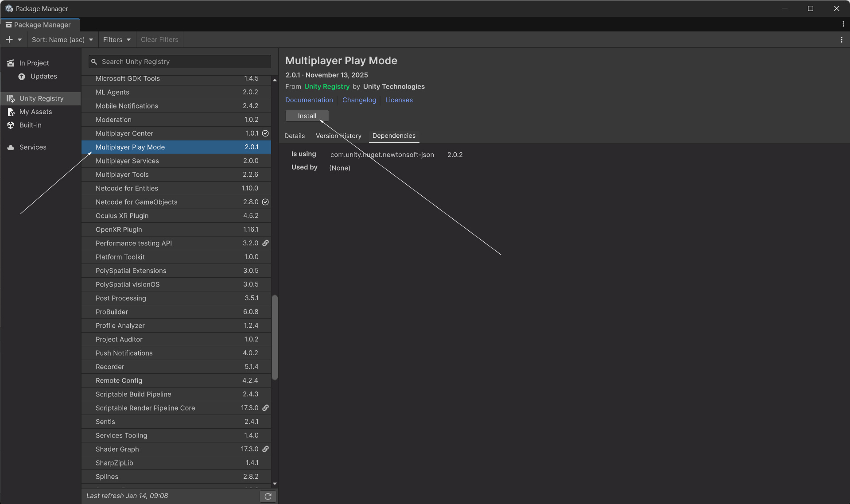Screen dimensions: 850x504
Task: Select the Built-in packages icon
Action: [x=11, y=125]
